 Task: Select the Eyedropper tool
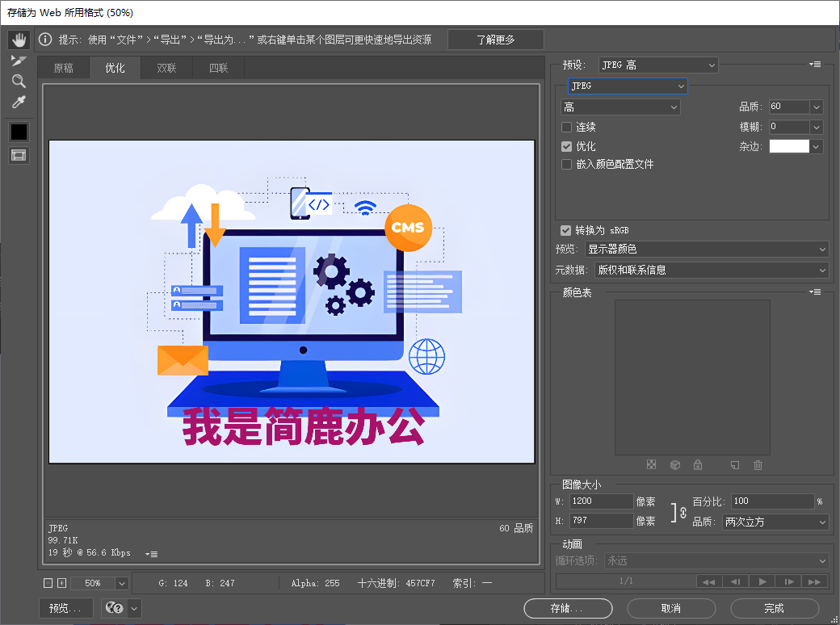coord(19,102)
